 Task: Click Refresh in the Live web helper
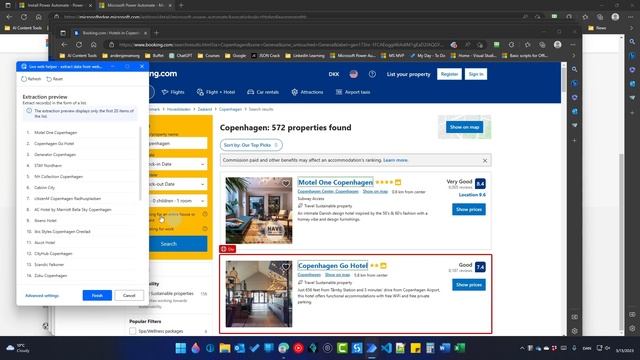coord(31,79)
